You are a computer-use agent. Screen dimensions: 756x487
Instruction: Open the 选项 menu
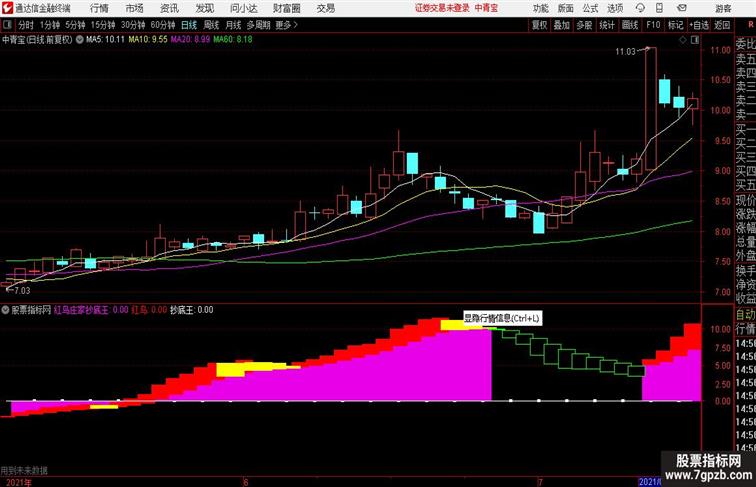pos(615,9)
